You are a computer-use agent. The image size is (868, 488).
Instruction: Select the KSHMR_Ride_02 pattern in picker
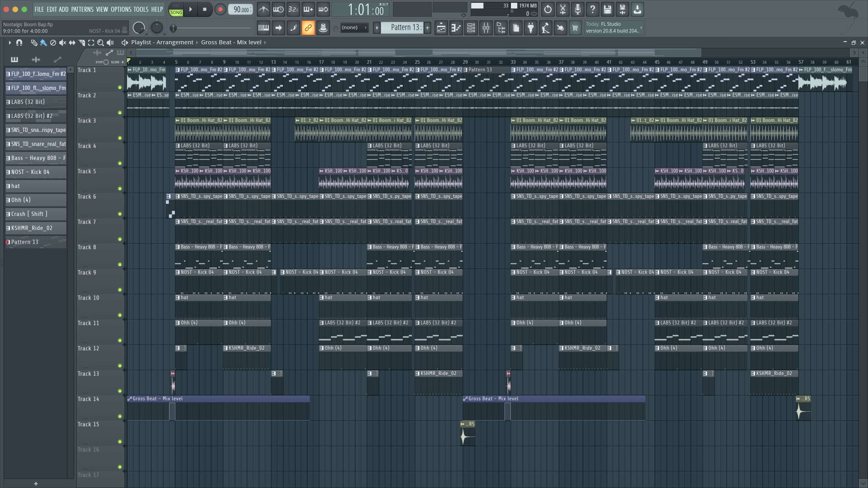tap(36, 228)
